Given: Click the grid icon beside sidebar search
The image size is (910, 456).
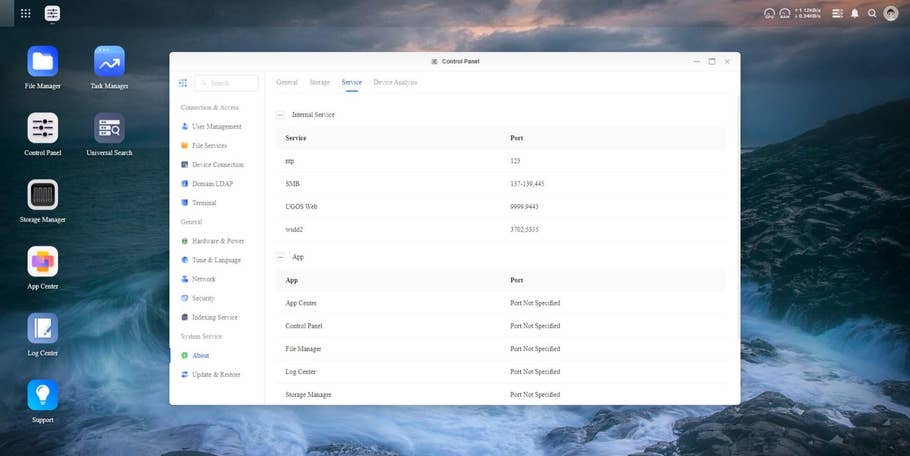Looking at the screenshot, I should [x=183, y=83].
